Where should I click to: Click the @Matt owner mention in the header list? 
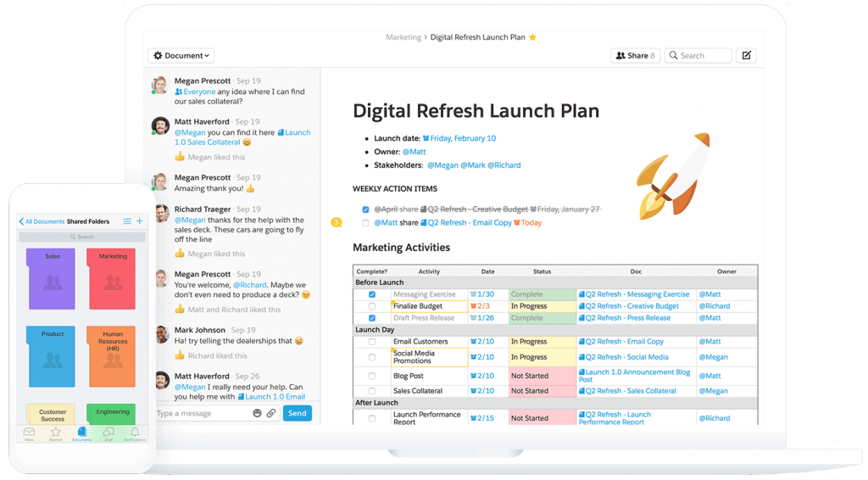414,152
